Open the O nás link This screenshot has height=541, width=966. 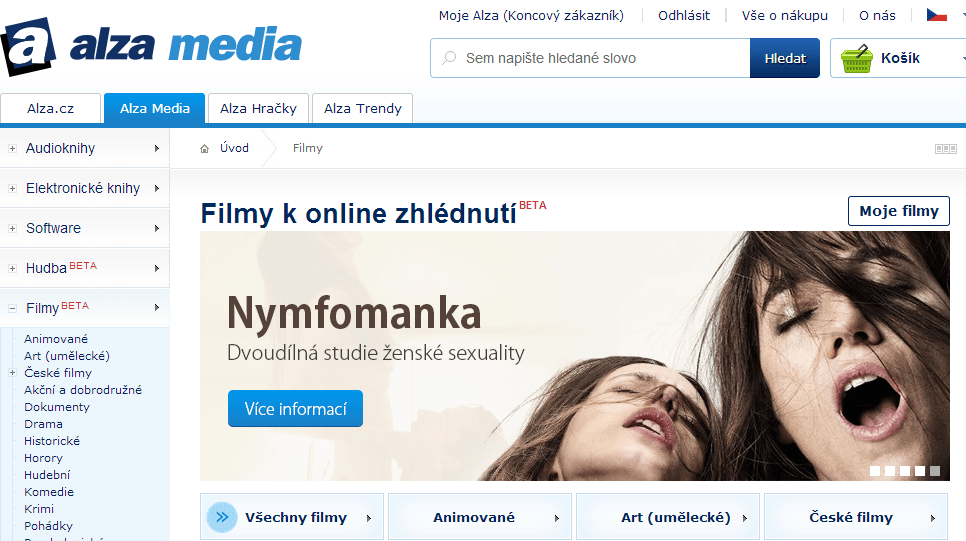pyautogui.click(x=877, y=15)
